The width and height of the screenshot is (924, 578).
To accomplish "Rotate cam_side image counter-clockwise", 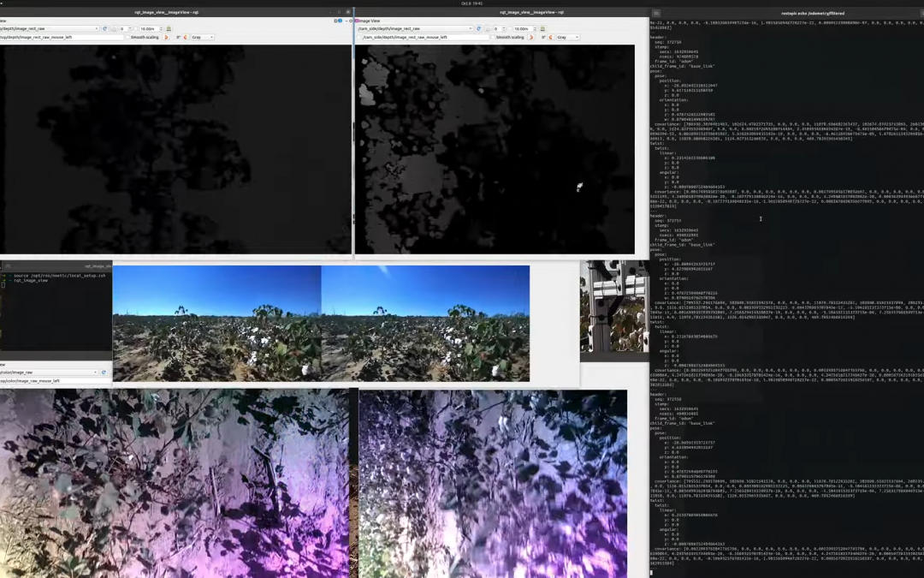I will (531, 37).
